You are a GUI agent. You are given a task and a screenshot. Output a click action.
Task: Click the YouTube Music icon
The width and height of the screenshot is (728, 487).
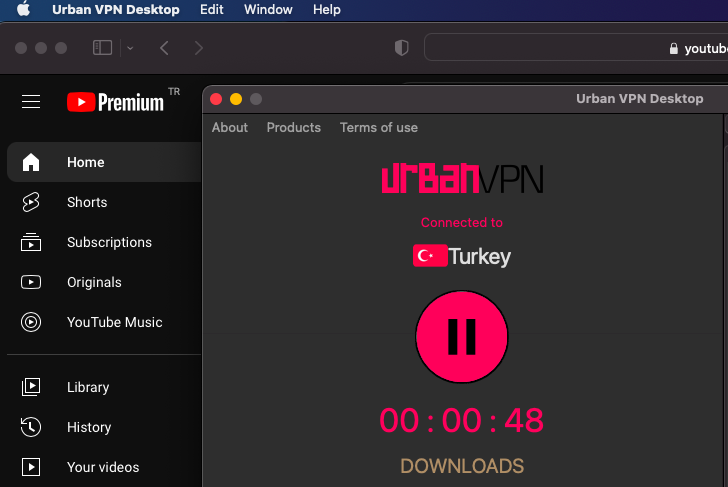[x=31, y=322]
